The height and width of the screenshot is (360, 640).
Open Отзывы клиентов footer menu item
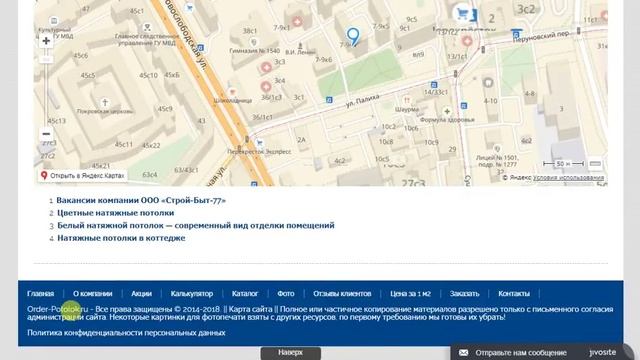(x=342, y=293)
